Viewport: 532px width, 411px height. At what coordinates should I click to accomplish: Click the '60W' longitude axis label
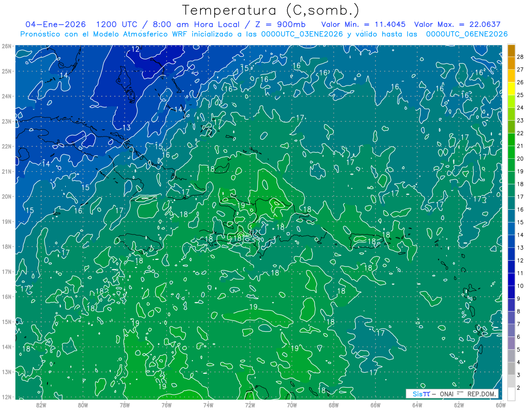tap(501, 405)
